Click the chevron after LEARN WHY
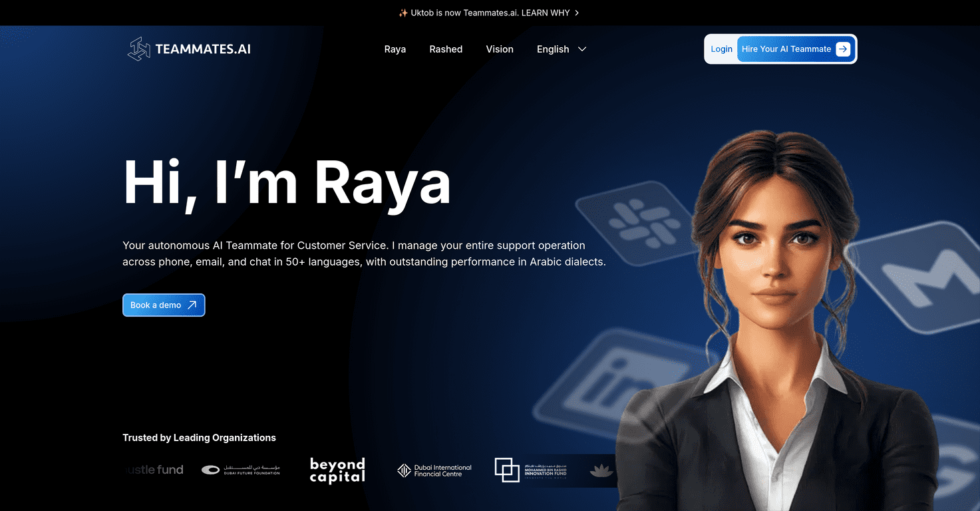 577,13
